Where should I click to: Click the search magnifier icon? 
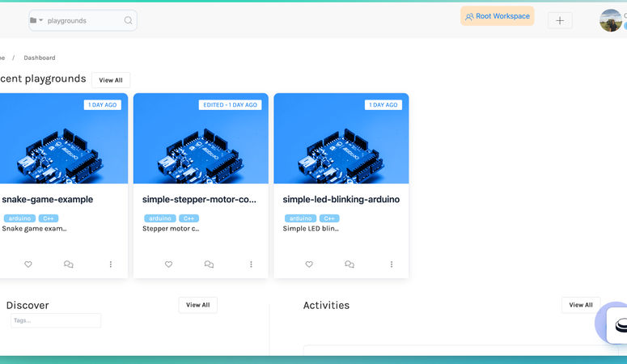(x=128, y=20)
